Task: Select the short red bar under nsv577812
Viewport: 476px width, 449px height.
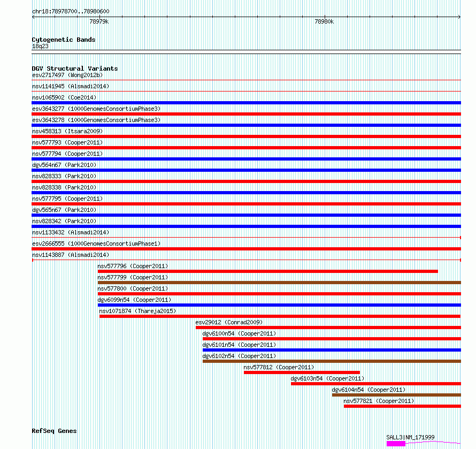Action: [302, 372]
